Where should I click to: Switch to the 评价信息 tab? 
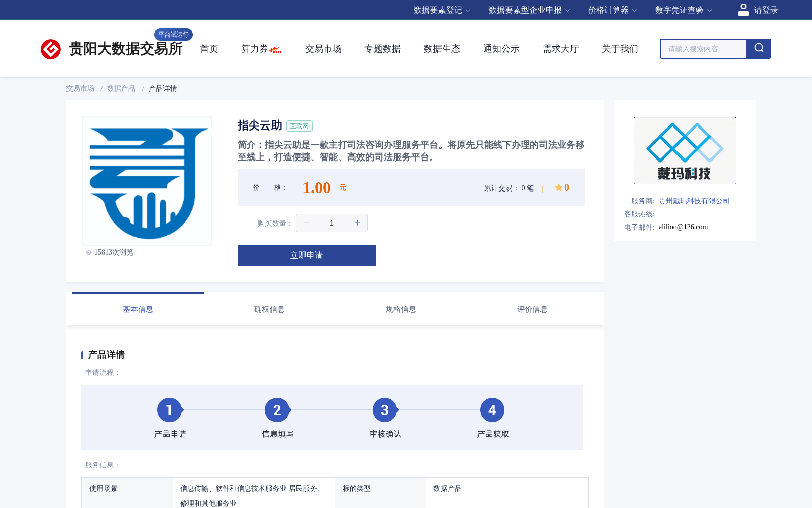coord(532,309)
